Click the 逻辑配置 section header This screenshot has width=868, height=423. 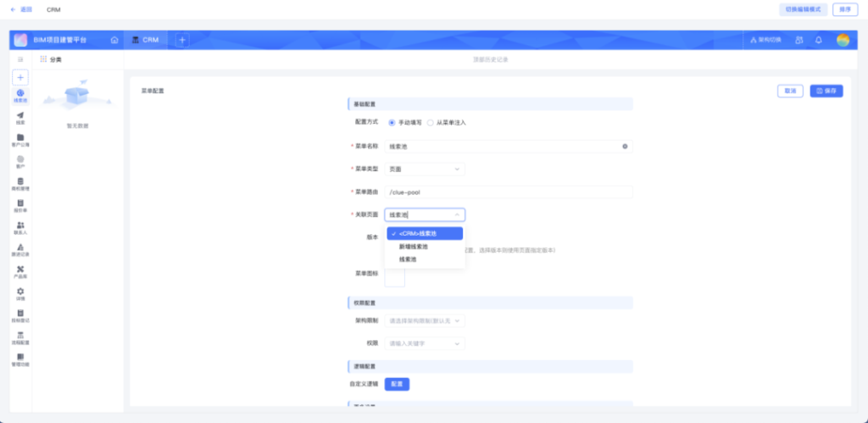coord(490,366)
